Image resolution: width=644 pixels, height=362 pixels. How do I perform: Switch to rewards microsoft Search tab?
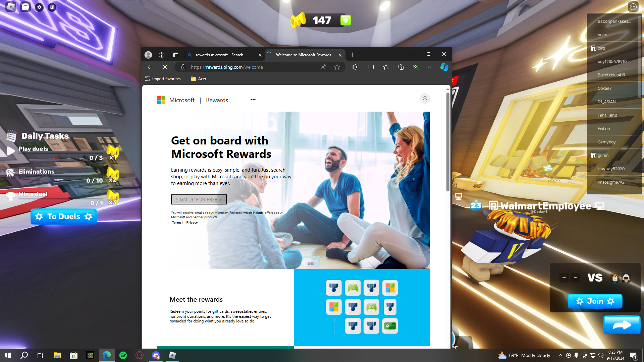click(x=220, y=55)
